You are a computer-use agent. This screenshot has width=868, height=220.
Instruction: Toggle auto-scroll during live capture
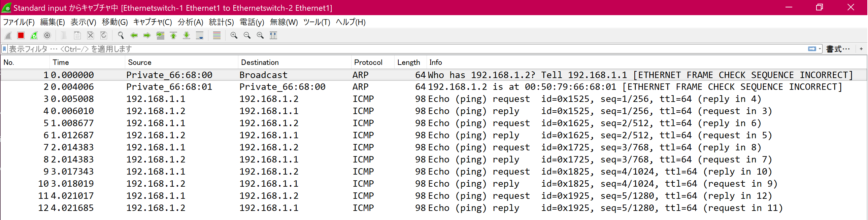200,35
